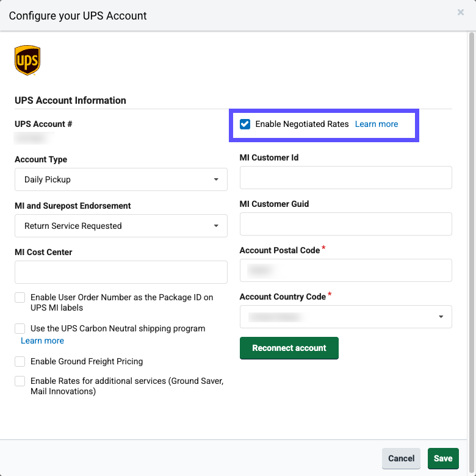Click the Reconnect account button

click(x=289, y=348)
